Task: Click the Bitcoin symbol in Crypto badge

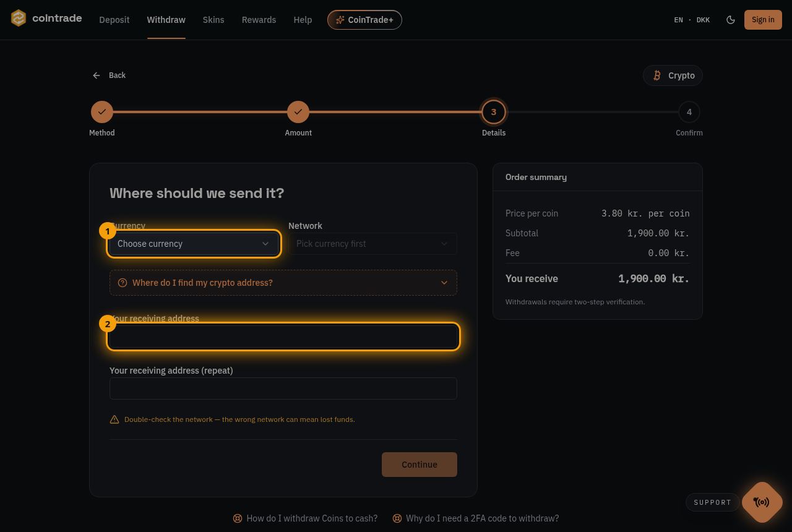Action: [x=657, y=75]
